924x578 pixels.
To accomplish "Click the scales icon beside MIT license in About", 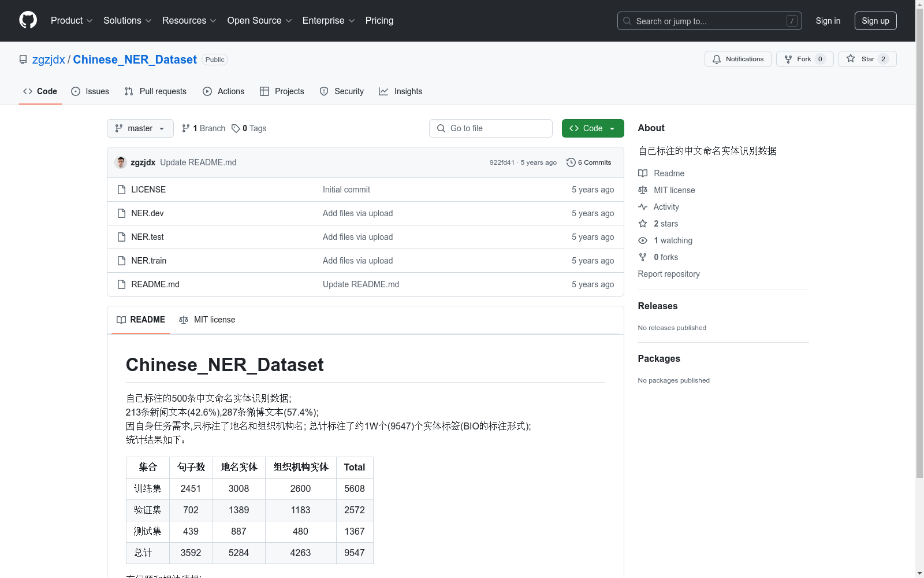I will (643, 190).
